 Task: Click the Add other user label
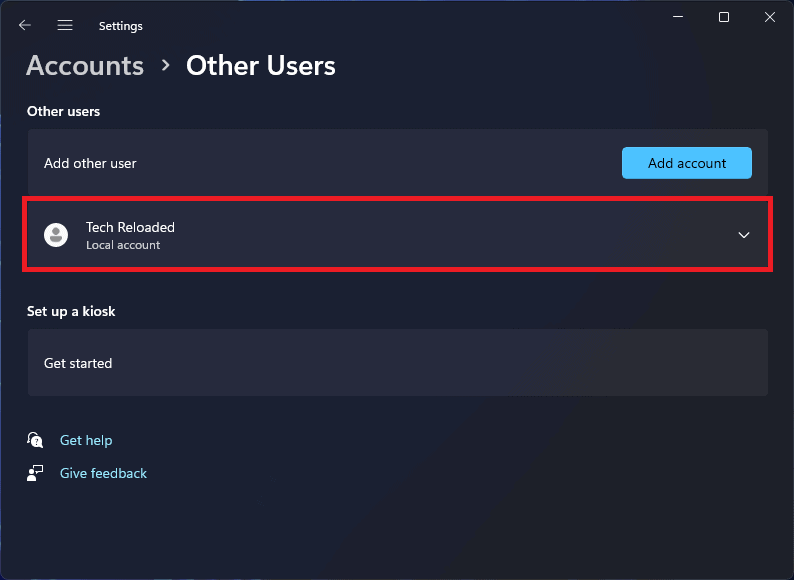tap(90, 163)
